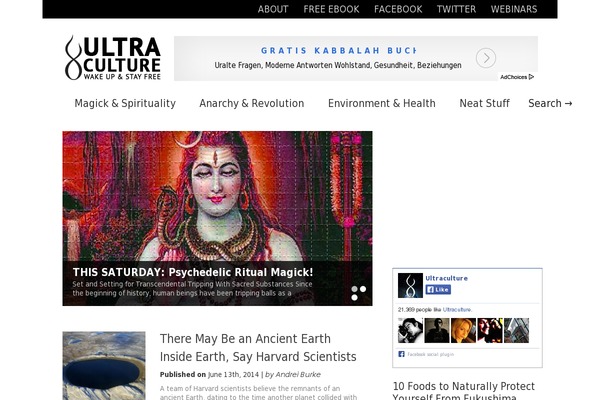The height and width of the screenshot is (400, 600).
Task: Open Ultraculture name in Facebook widget
Action: pos(447,278)
